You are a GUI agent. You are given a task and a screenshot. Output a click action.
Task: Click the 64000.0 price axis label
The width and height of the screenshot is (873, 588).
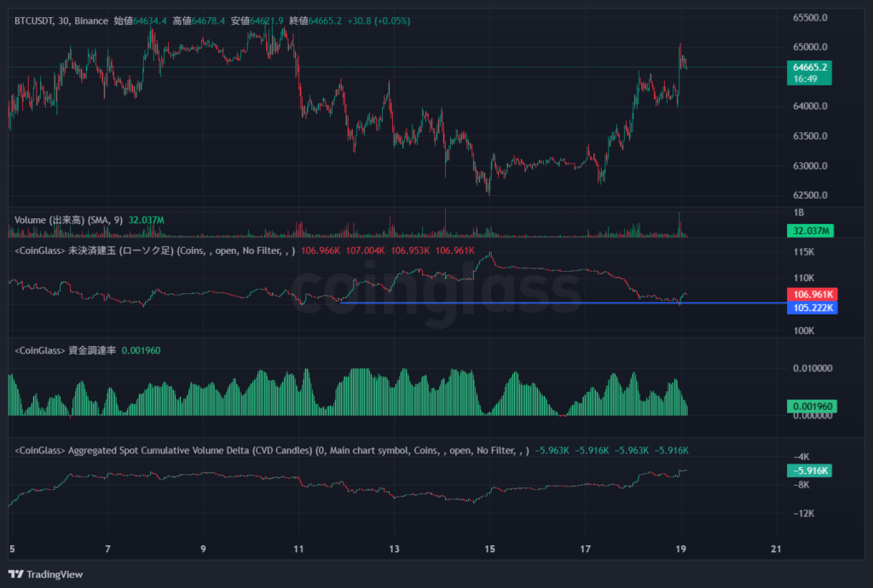[x=810, y=107]
